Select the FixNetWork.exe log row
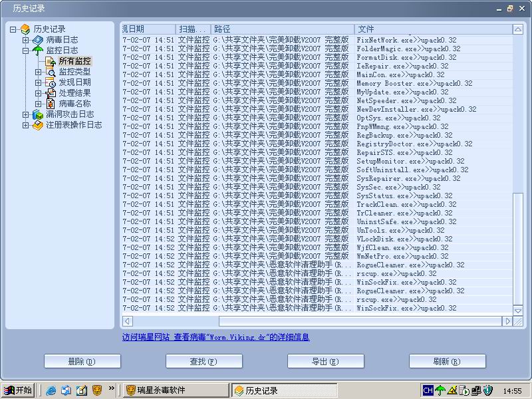The height and width of the screenshot is (399, 532). [317, 40]
